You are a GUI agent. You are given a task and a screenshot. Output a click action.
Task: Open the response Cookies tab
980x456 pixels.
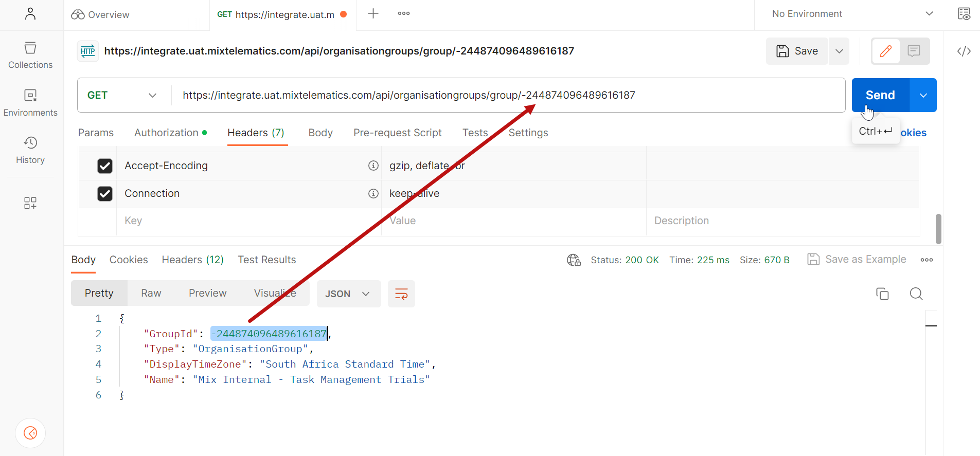tap(129, 260)
